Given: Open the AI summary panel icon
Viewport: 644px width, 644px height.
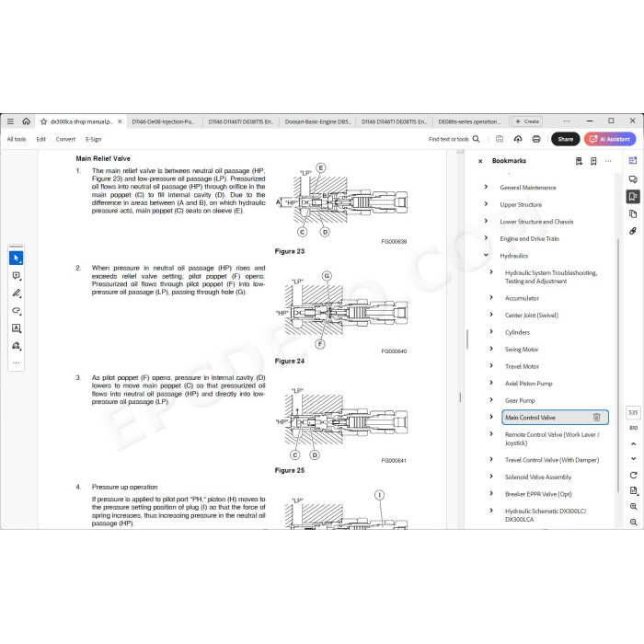Looking at the screenshot, I should click(633, 161).
